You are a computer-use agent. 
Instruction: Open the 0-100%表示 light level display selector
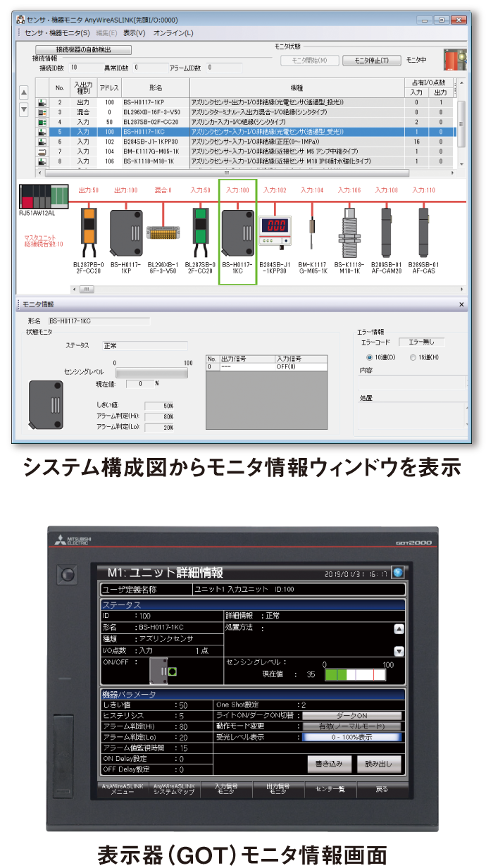351,737
